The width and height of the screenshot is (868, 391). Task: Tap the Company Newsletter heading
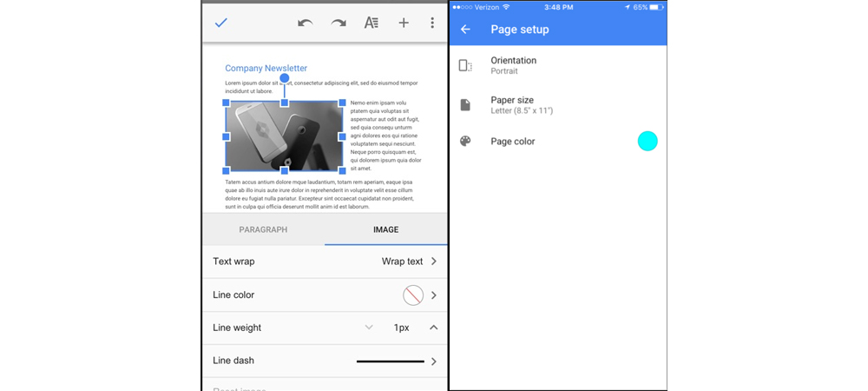click(x=266, y=68)
